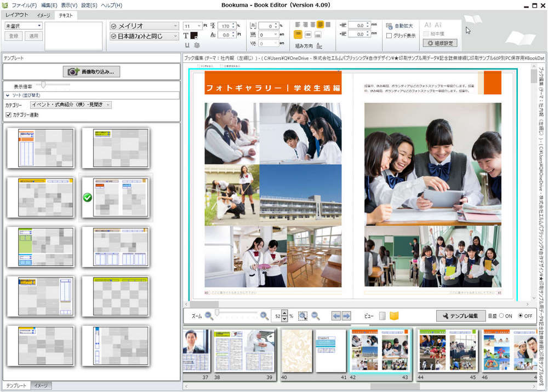Go to next page with blue right arrow
The width and height of the screenshot is (548, 392).
346,316
